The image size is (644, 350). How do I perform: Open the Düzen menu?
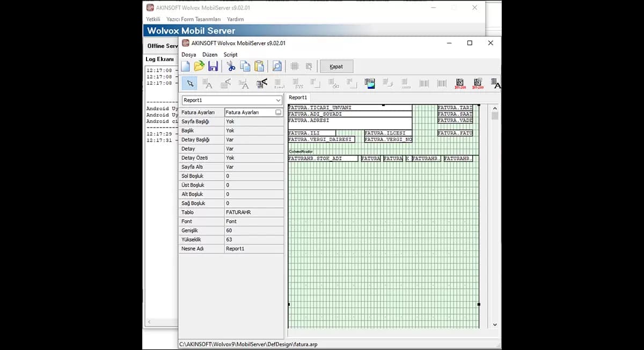tap(210, 55)
